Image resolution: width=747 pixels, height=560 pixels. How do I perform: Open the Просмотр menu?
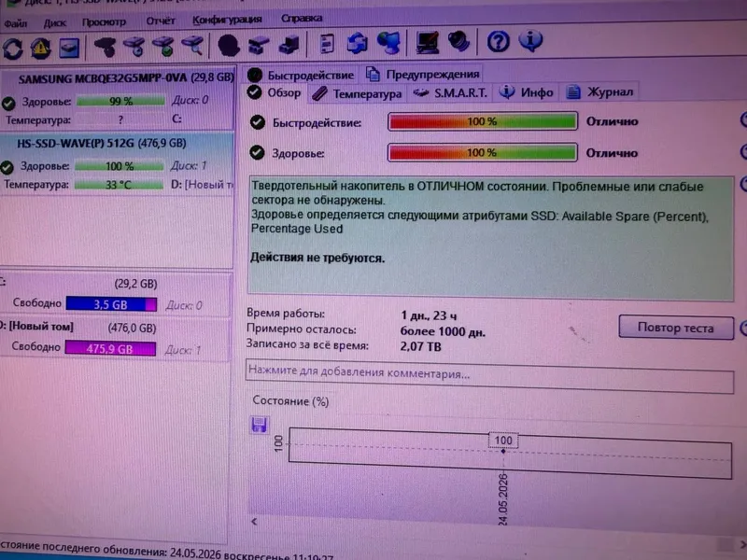click(104, 21)
